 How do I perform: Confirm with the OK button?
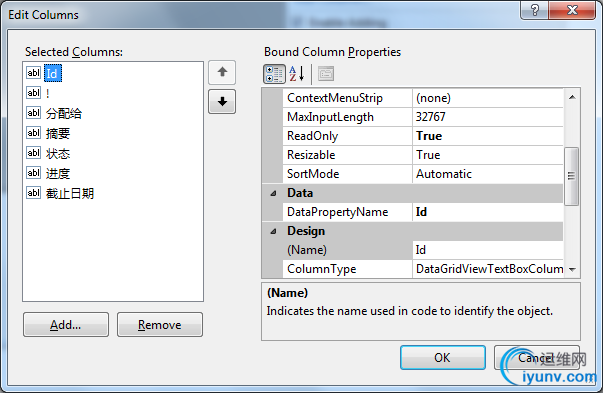(x=443, y=358)
